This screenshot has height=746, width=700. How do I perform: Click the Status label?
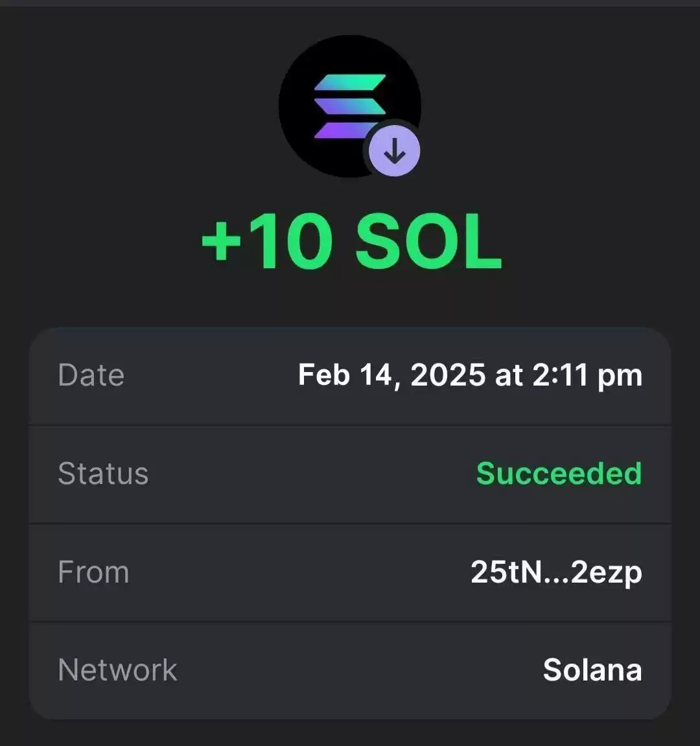(103, 474)
